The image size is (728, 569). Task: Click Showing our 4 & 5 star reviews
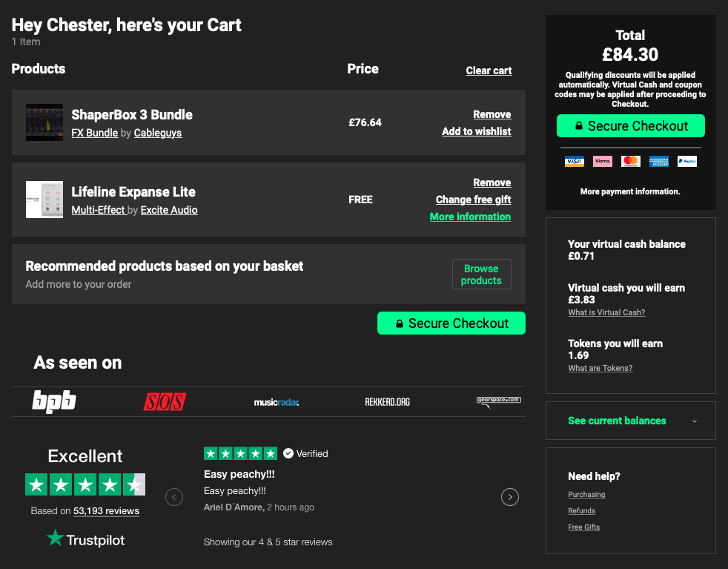(268, 542)
